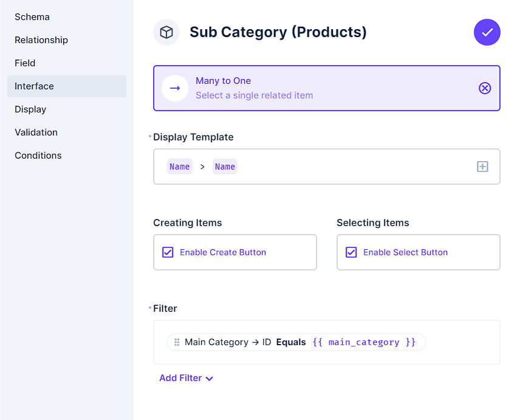Enable the Select Button checkbox

351,252
